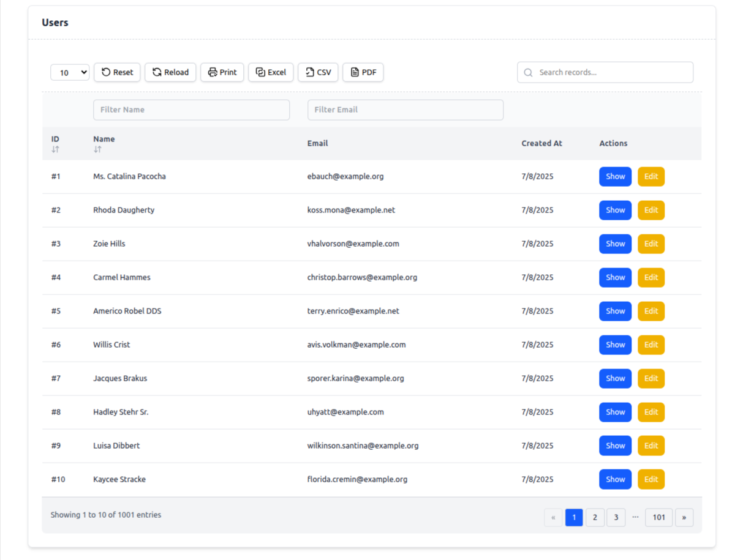Click email koss.mona@example.net
The height and width of the screenshot is (560, 743).
pyautogui.click(x=351, y=210)
